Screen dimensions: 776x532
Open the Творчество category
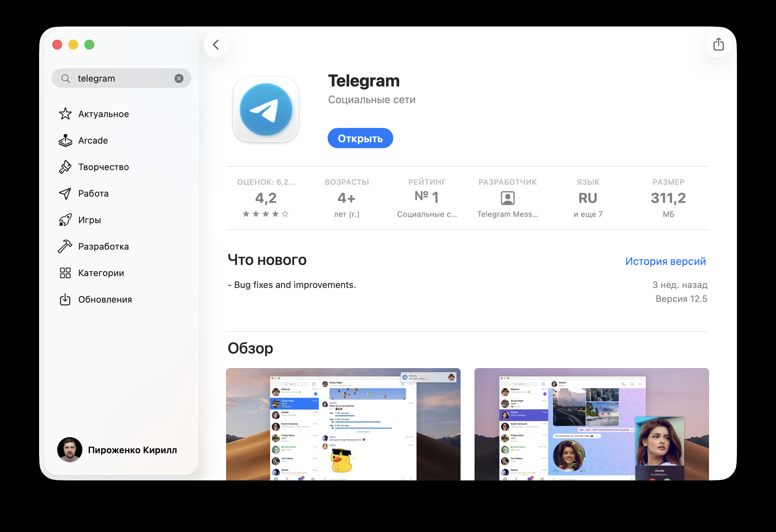coord(103,167)
